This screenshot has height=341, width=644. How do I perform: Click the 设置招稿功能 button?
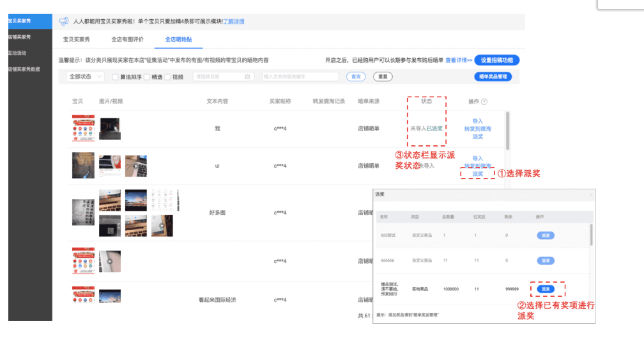tap(496, 60)
